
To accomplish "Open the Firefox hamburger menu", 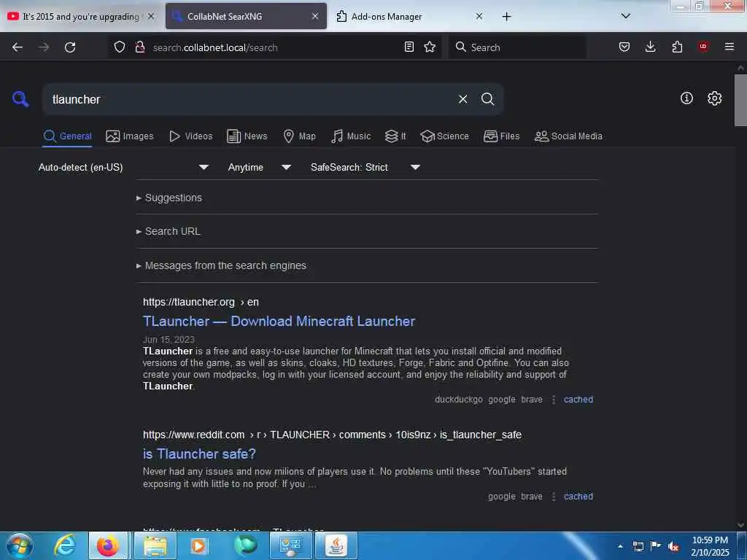I will [729, 47].
